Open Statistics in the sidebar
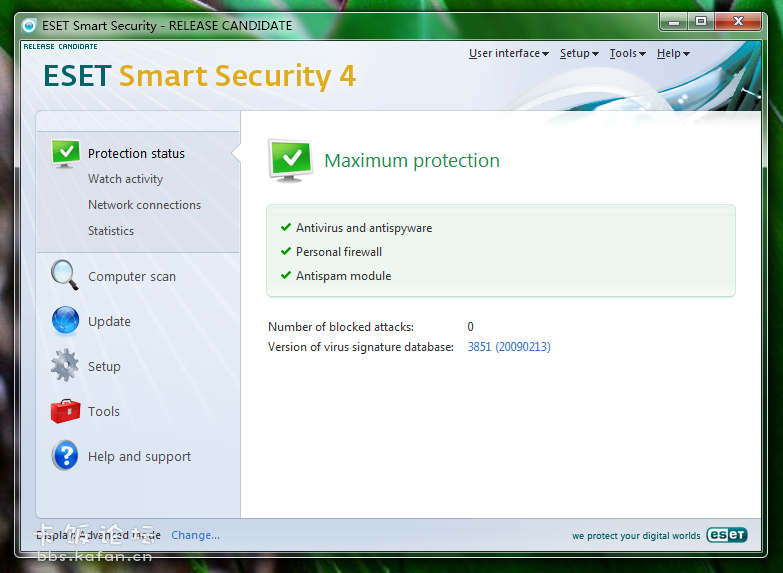Image resolution: width=783 pixels, height=573 pixels. click(x=111, y=231)
